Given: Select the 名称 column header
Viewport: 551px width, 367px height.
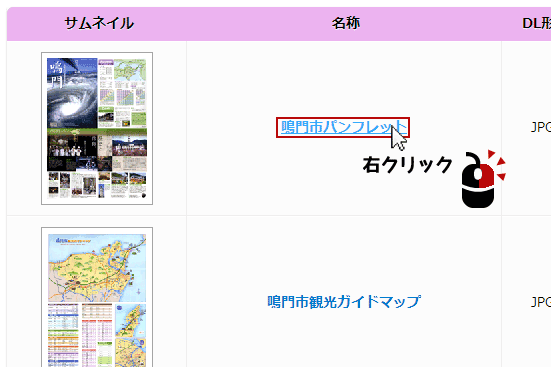Looking at the screenshot, I should 345,24.
